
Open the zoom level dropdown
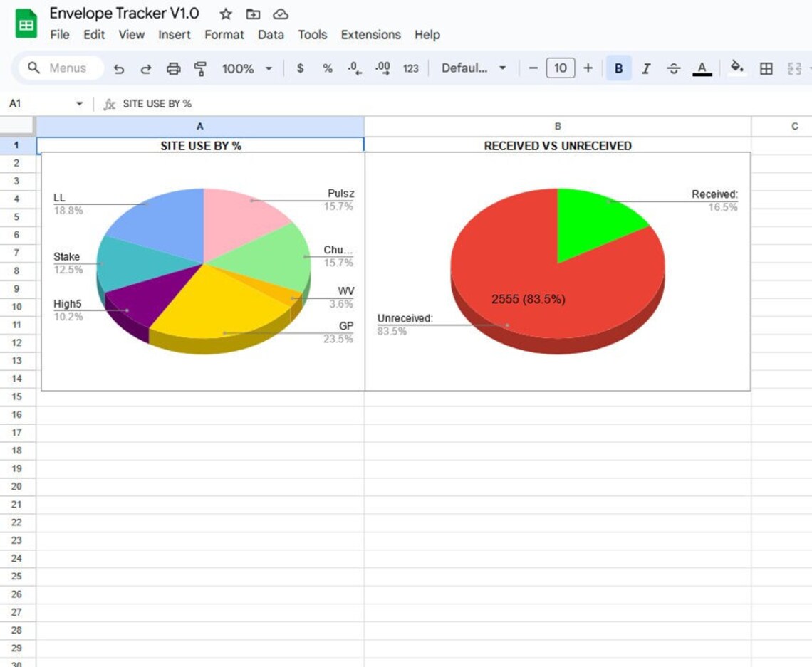[x=246, y=68]
